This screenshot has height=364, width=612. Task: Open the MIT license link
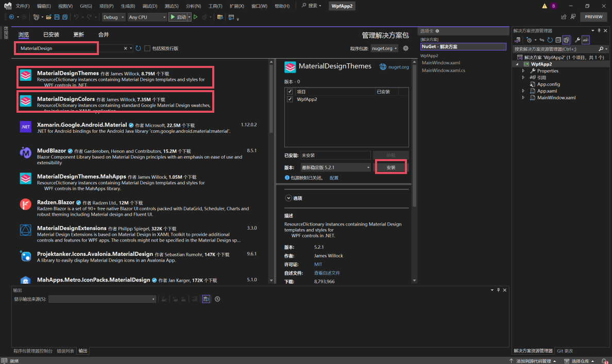coord(318,265)
